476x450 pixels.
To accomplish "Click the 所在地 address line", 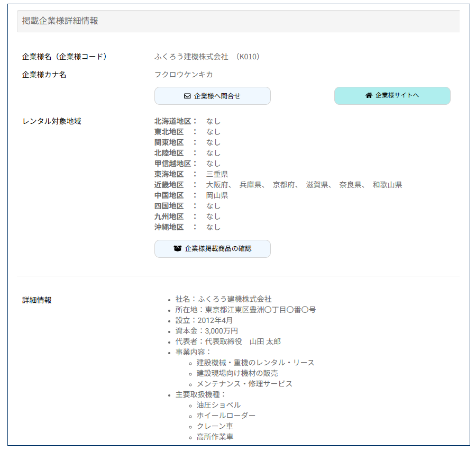I will click(x=245, y=310).
